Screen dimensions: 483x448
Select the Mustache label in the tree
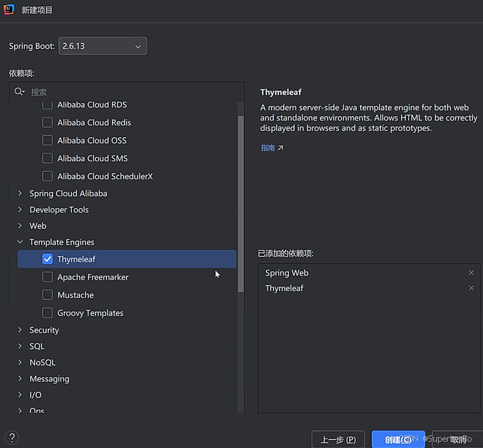pos(75,295)
